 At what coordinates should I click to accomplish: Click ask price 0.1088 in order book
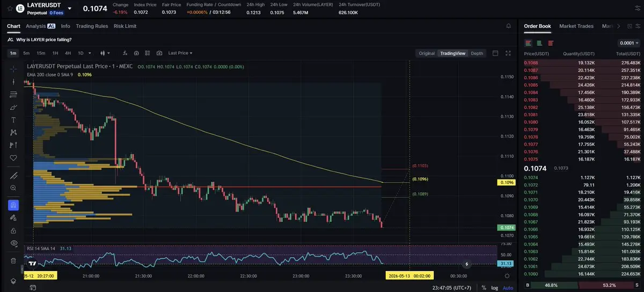pyautogui.click(x=531, y=63)
